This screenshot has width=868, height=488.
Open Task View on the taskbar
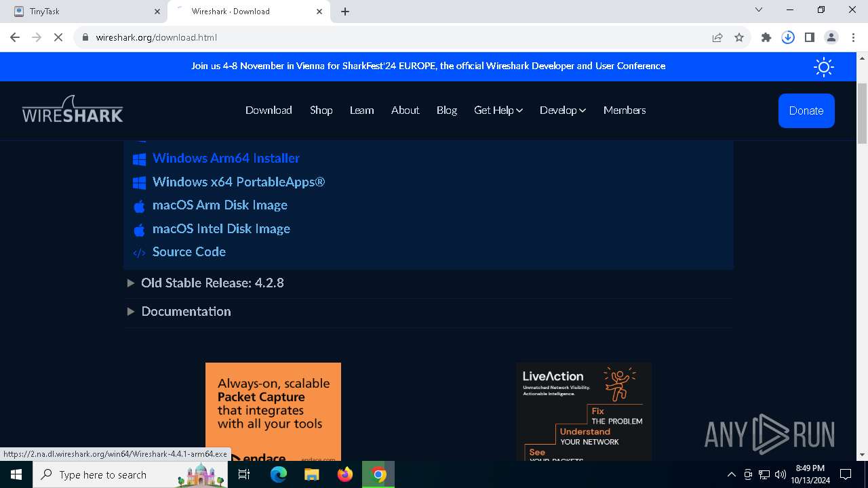(244, 474)
